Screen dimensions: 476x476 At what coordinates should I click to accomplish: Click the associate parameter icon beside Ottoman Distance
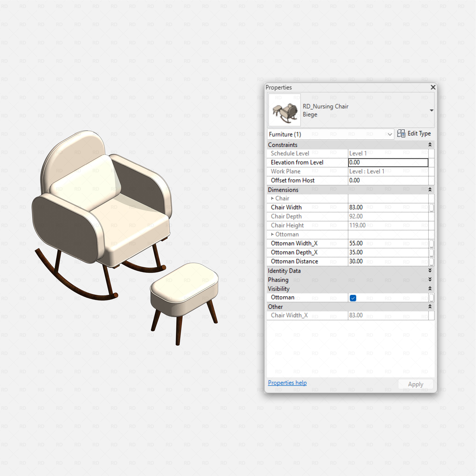point(431,261)
